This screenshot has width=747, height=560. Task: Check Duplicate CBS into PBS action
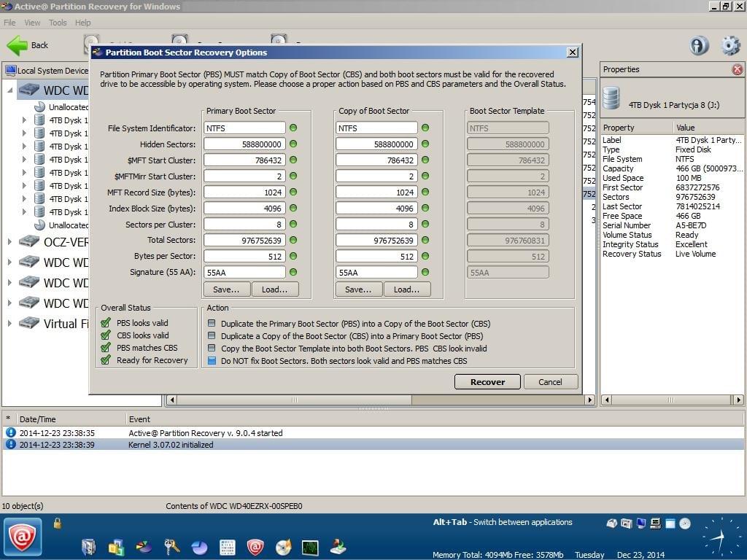tap(212, 335)
